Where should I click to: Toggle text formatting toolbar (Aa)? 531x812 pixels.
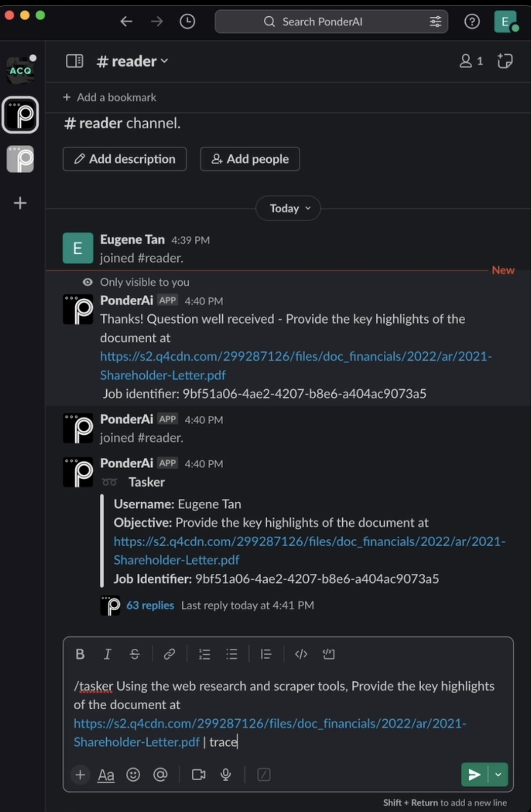(x=106, y=774)
